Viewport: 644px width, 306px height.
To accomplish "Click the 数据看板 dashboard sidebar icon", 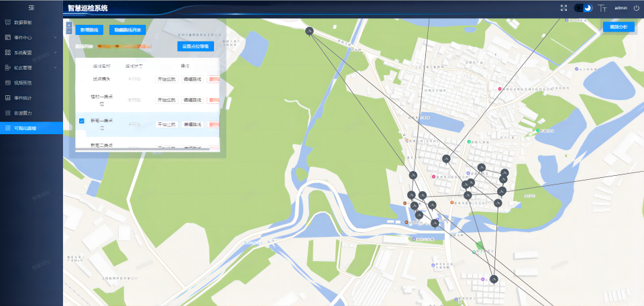I will (x=7, y=22).
